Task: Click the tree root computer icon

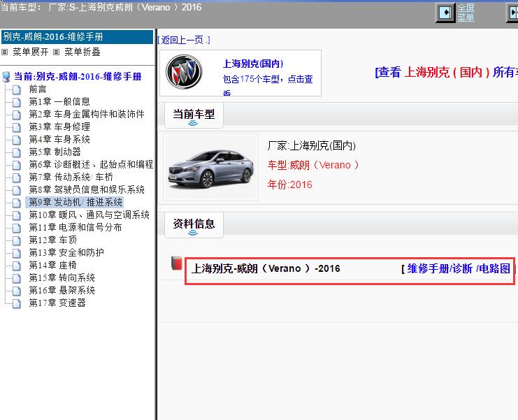Action: [x=6, y=77]
